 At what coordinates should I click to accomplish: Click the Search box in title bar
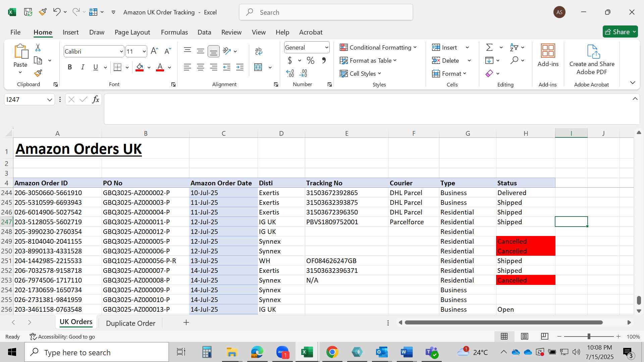326,12
